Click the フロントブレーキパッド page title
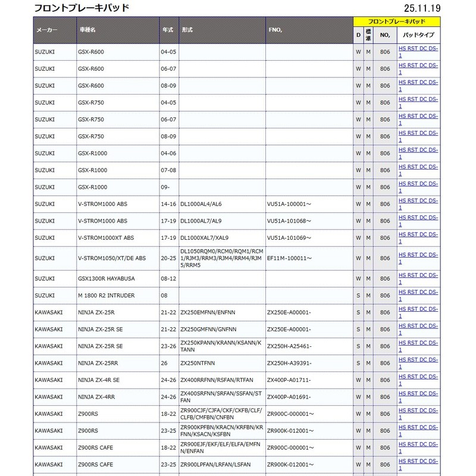 82,8
